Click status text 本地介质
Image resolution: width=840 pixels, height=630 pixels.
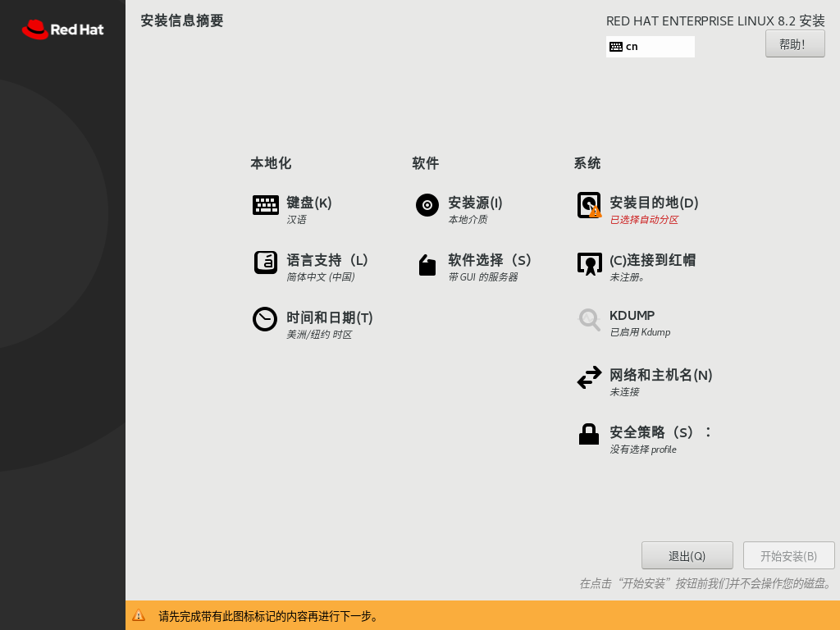pyautogui.click(x=468, y=220)
